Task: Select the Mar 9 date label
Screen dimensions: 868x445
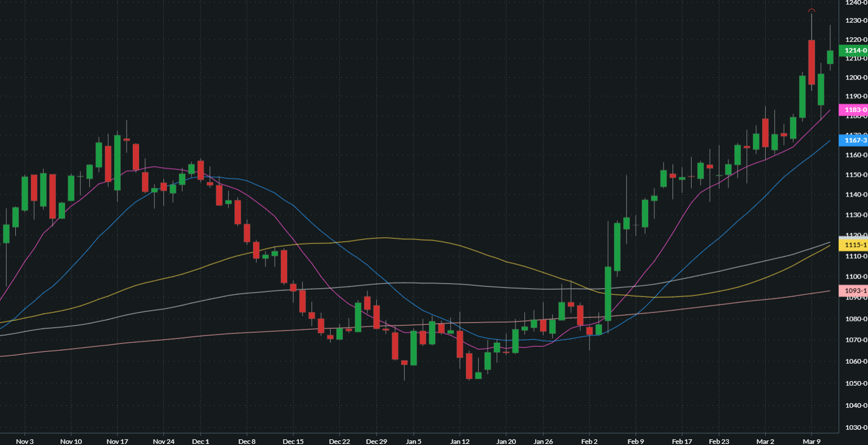Action: pyautogui.click(x=811, y=442)
